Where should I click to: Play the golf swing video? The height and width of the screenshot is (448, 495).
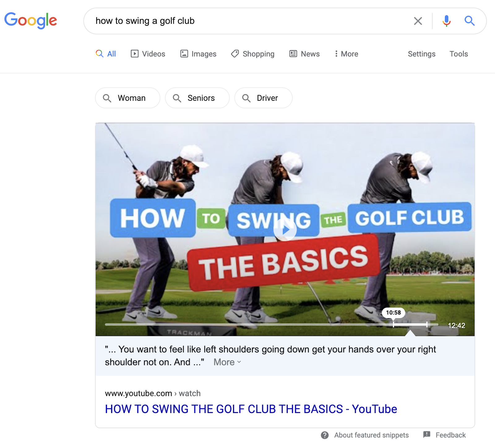[285, 230]
